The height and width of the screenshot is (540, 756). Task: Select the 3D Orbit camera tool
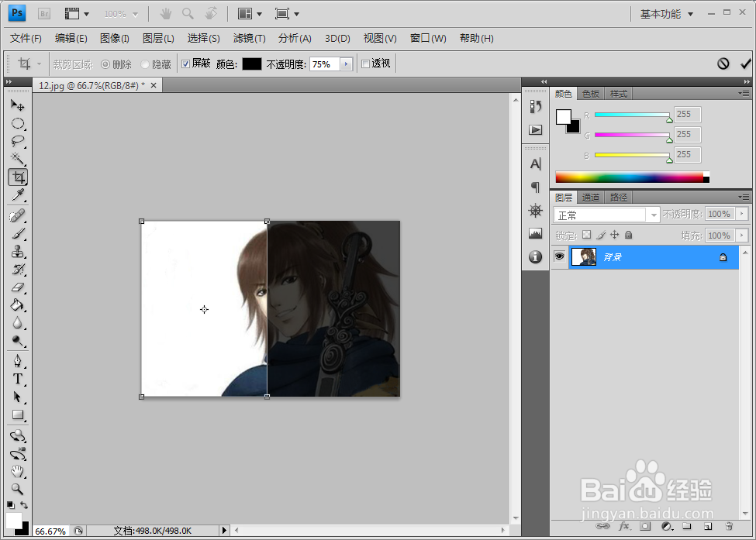(18, 454)
